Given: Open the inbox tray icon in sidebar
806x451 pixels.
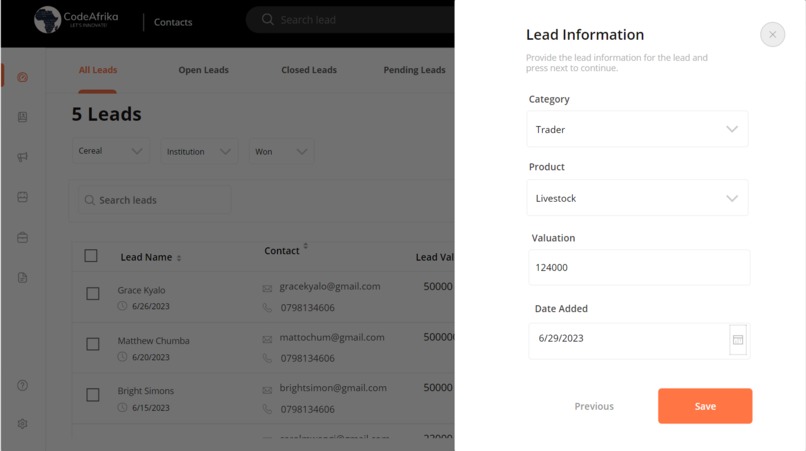Looking at the screenshot, I should pyautogui.click(x=23, y=197).
